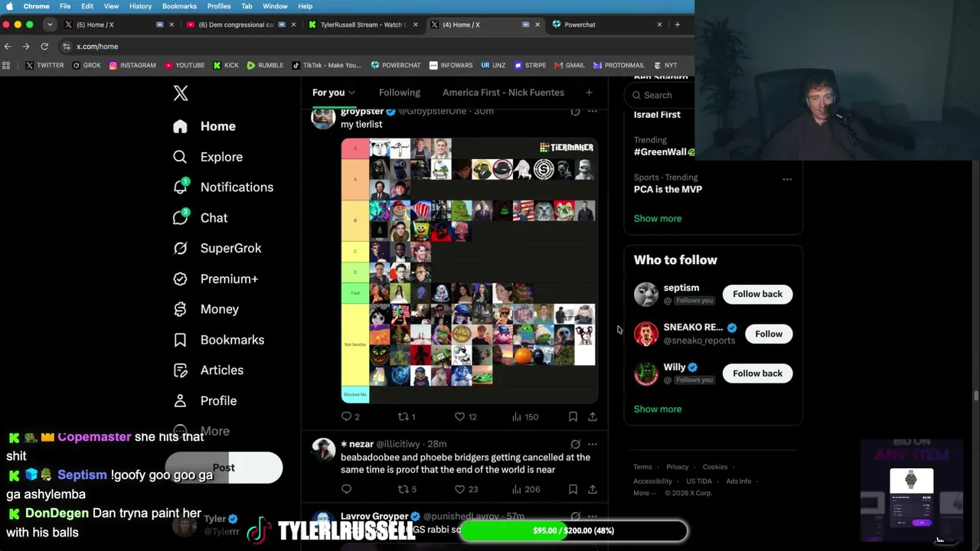The height and width of the screenshot is (551, 980).
Task: Switch to the Powerchat browser tab
Action: click(x=605, y=24)
